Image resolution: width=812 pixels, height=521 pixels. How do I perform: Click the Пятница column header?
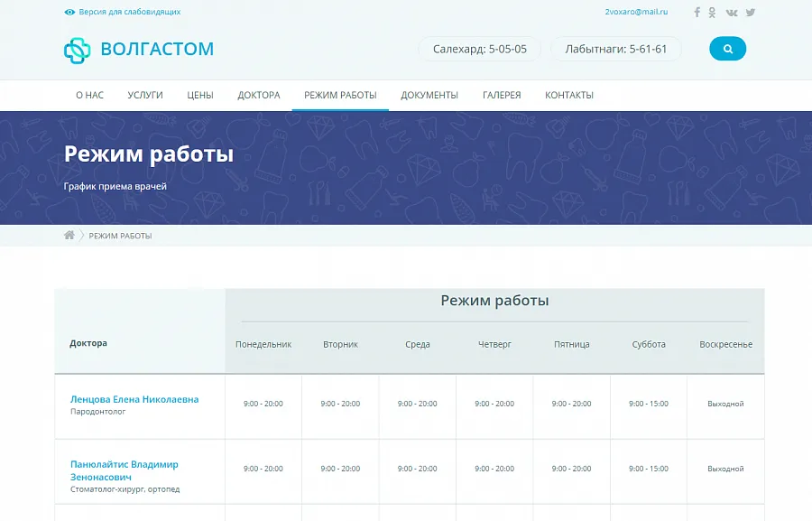[x=572, y=344]
